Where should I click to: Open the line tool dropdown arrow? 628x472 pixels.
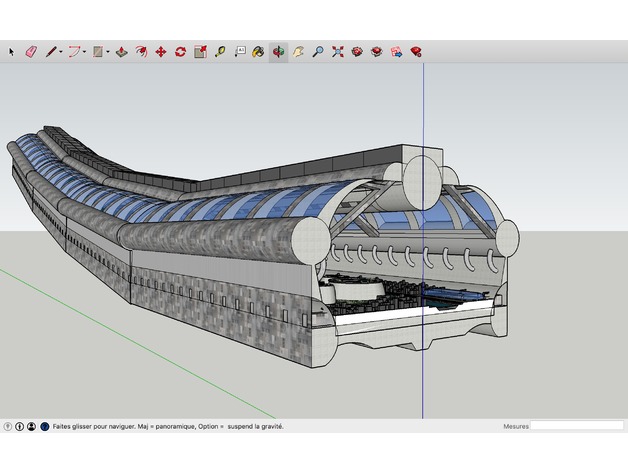pos(61,51)
